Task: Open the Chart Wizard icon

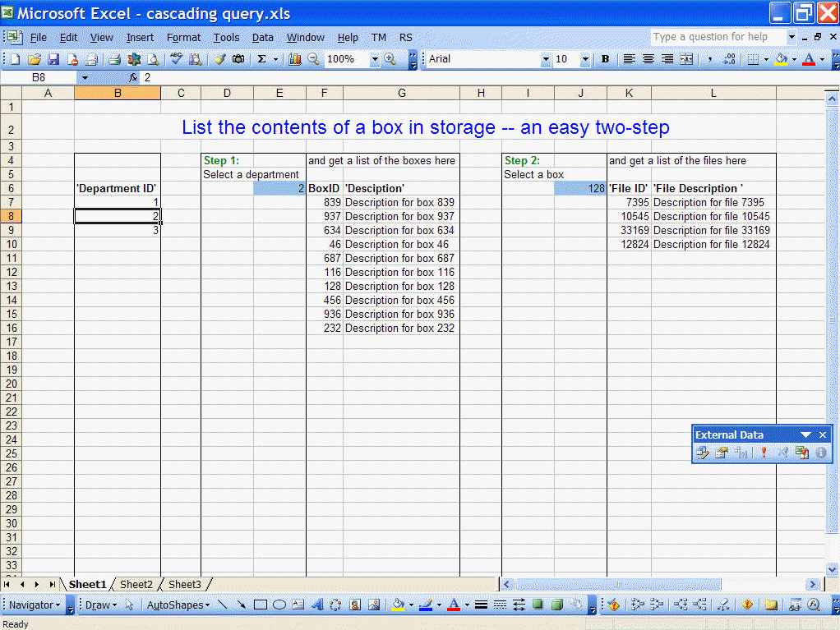Action: click(295, 59)
